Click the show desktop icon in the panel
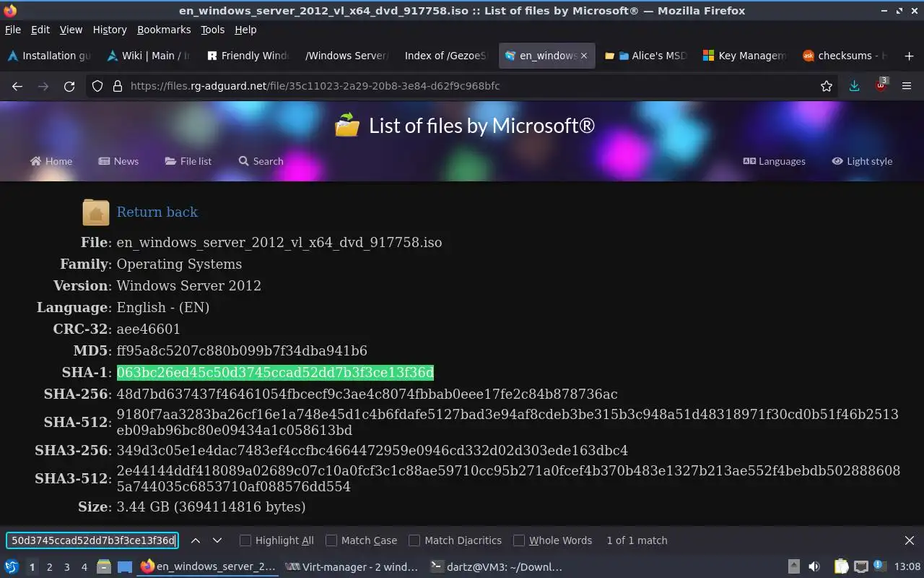The height and width of the screenshot is (578, 924). click(125, 567)
